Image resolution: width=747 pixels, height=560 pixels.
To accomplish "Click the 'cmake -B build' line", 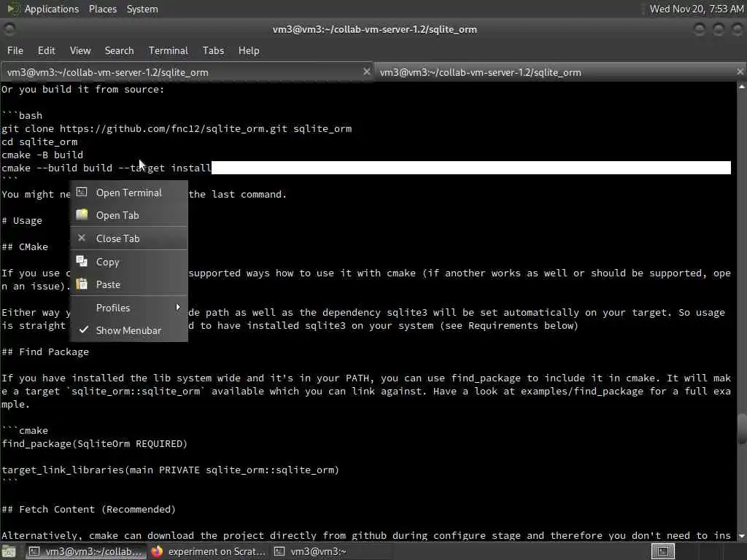I will (42, 155).
